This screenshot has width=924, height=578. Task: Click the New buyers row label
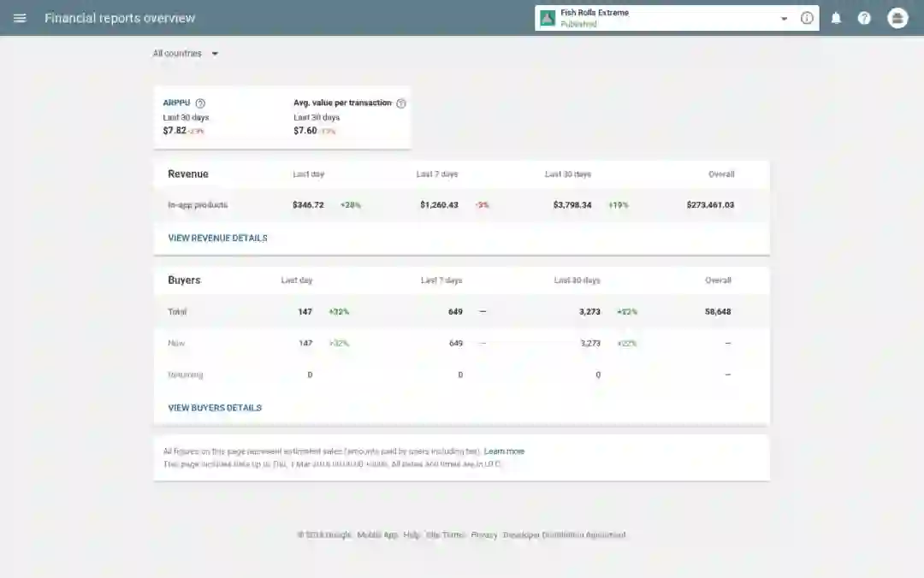coord(176,343)
